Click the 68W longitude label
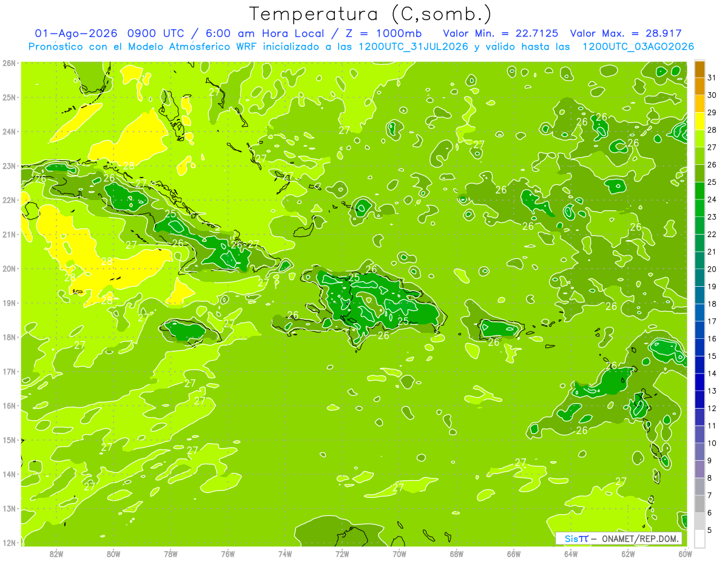The height and width of the screenshot is (562, 728). pyautogui.click(x=457, y=553)
